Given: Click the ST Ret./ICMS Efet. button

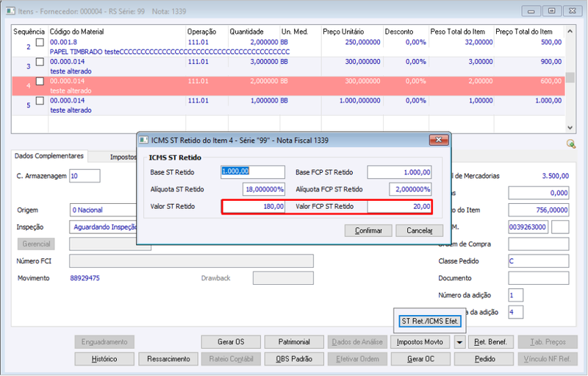Looking at the screenshot, I should point(430,321).
